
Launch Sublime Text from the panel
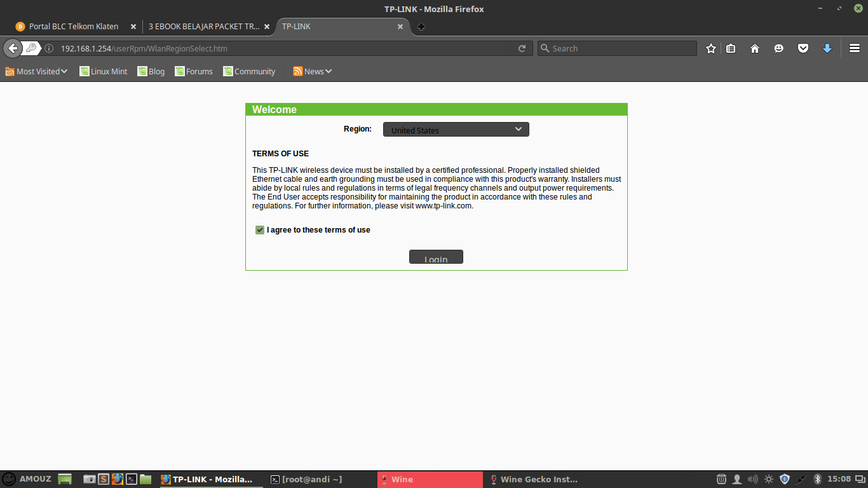pos(104,479)
